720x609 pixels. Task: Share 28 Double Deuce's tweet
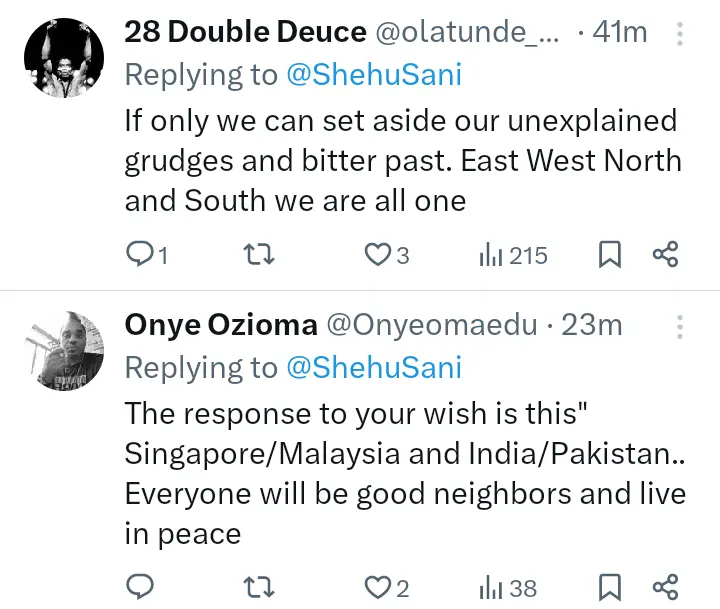[665, 255]
